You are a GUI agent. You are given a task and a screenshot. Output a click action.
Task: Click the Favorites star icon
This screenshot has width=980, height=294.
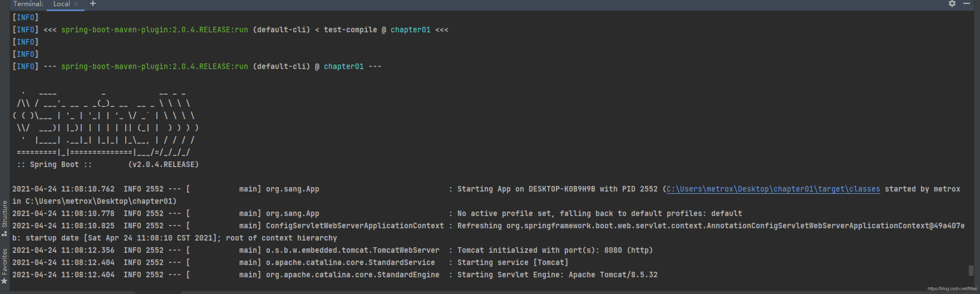(x=4, y=281)
